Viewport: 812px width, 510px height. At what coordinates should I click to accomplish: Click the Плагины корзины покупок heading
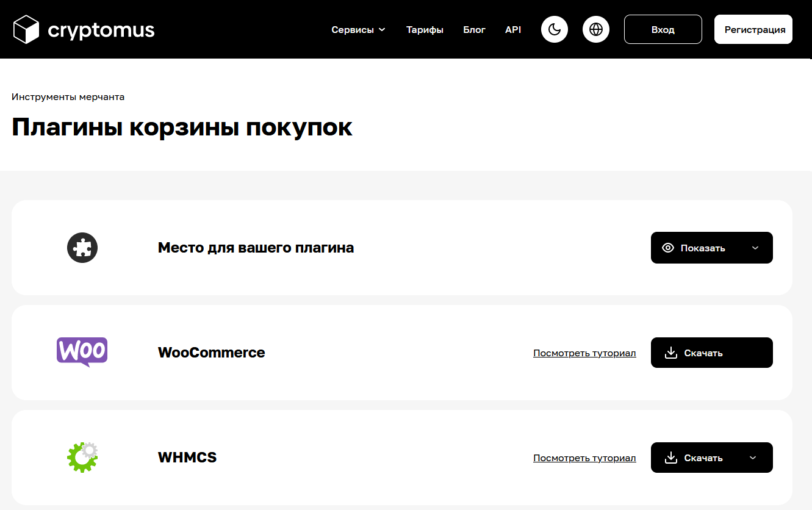point(182,127)
